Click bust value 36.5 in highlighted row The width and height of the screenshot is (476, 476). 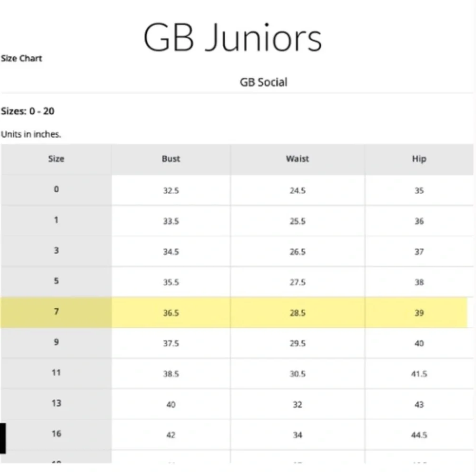point(171,313)
